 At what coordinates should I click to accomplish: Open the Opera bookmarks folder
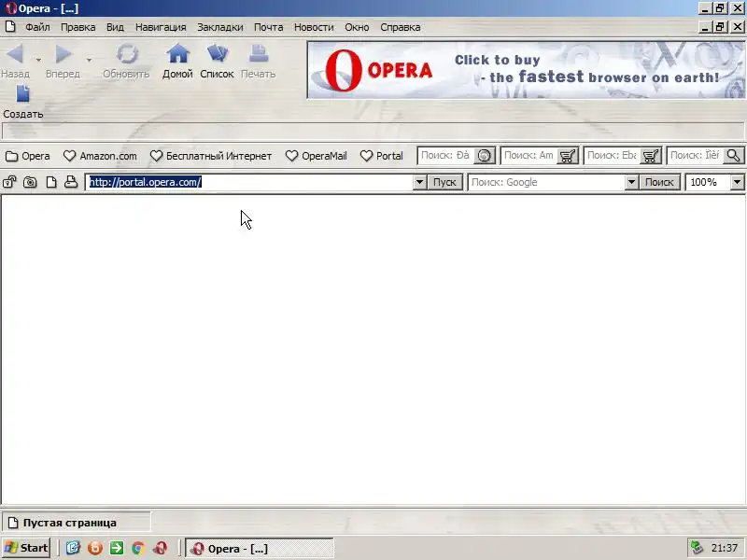[28, 156]
